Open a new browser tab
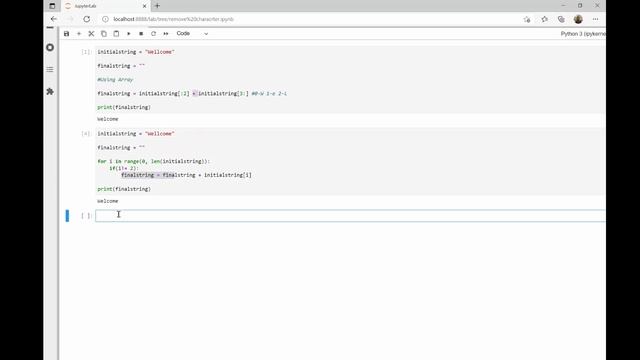 click(157, 6)
